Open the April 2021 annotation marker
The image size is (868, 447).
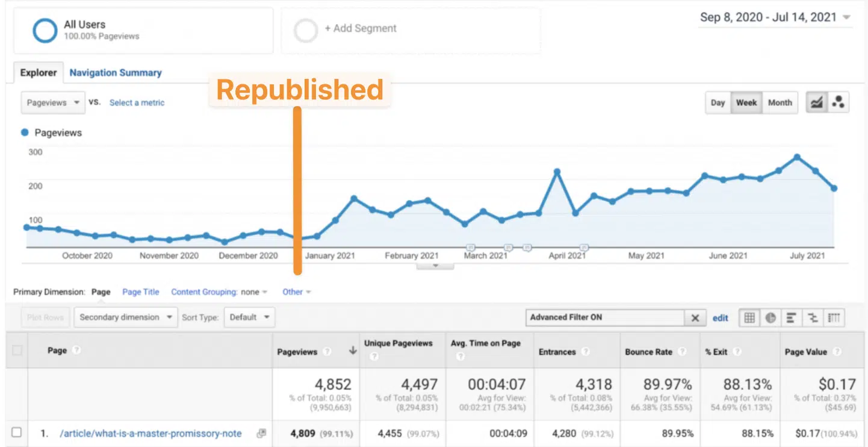coord(583,247)
